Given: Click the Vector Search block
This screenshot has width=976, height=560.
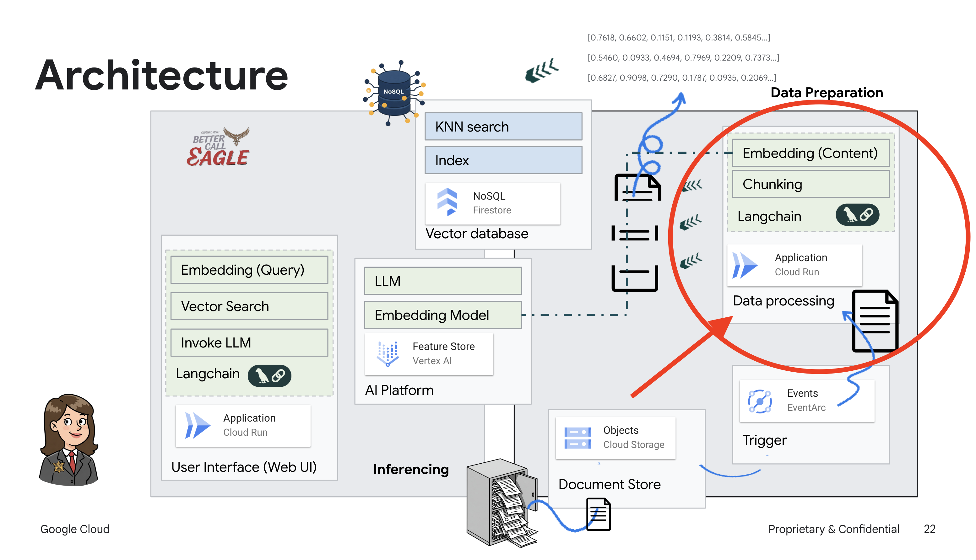Looking at the screenshot, I should [249, 306].
